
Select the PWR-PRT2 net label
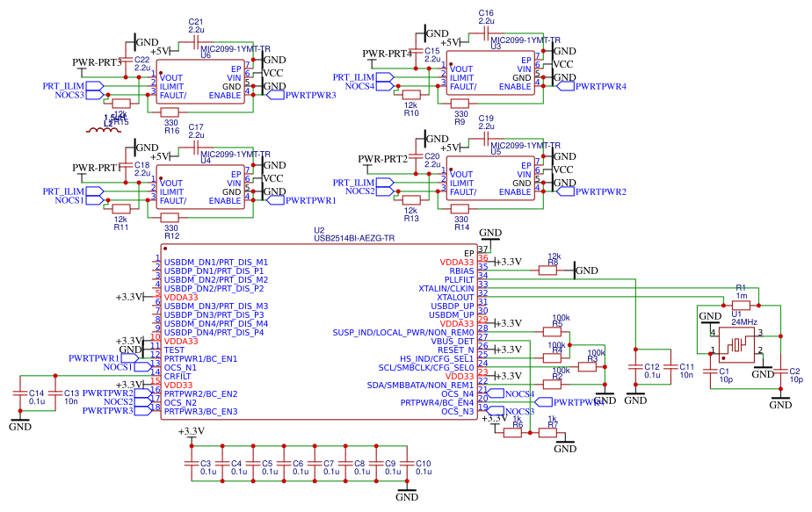(382, 159)
